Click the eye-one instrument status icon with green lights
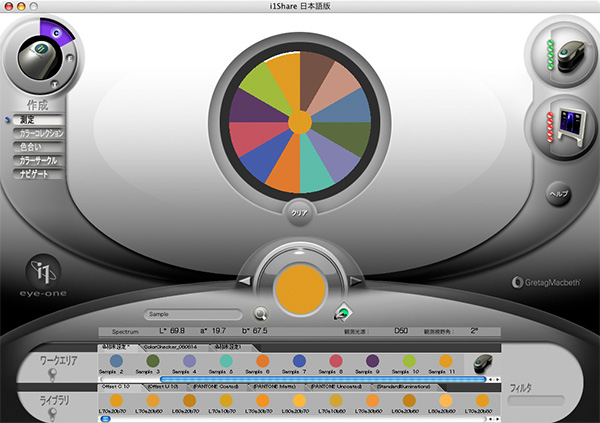This screenshot has width=600, height=423. click(x=566, y=56)
